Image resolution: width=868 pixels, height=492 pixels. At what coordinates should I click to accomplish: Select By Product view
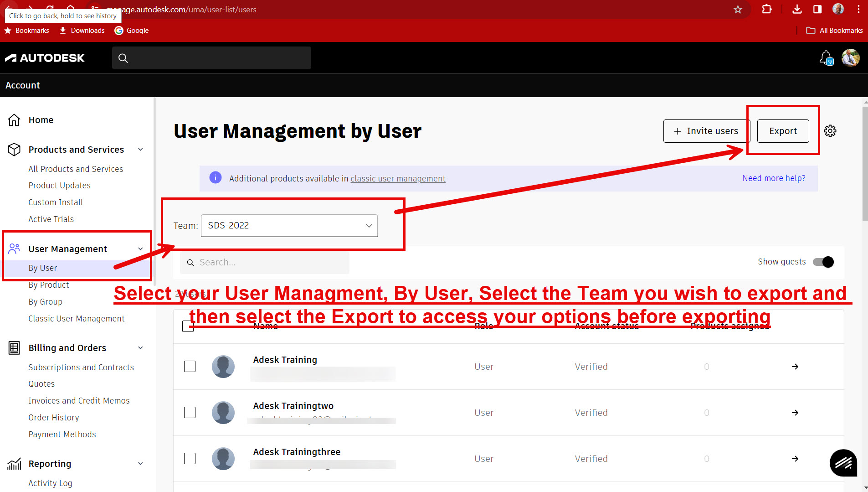tap(49, 285)
